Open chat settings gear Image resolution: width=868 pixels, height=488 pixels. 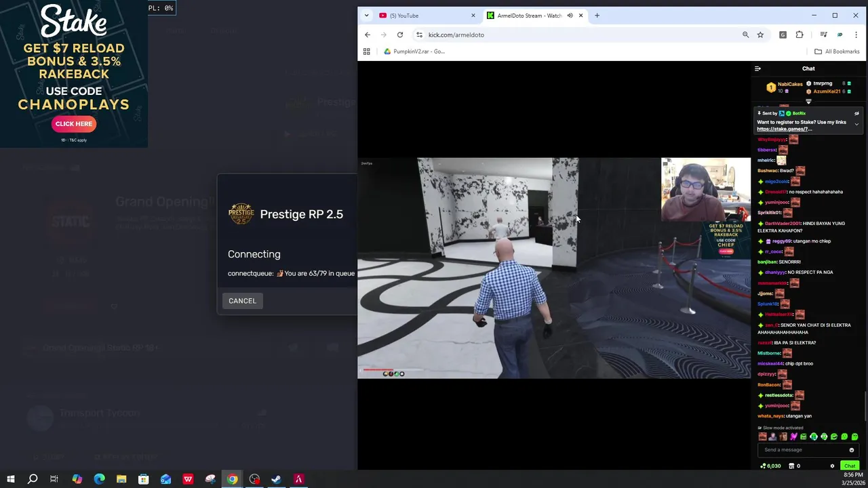coord(832,466)
